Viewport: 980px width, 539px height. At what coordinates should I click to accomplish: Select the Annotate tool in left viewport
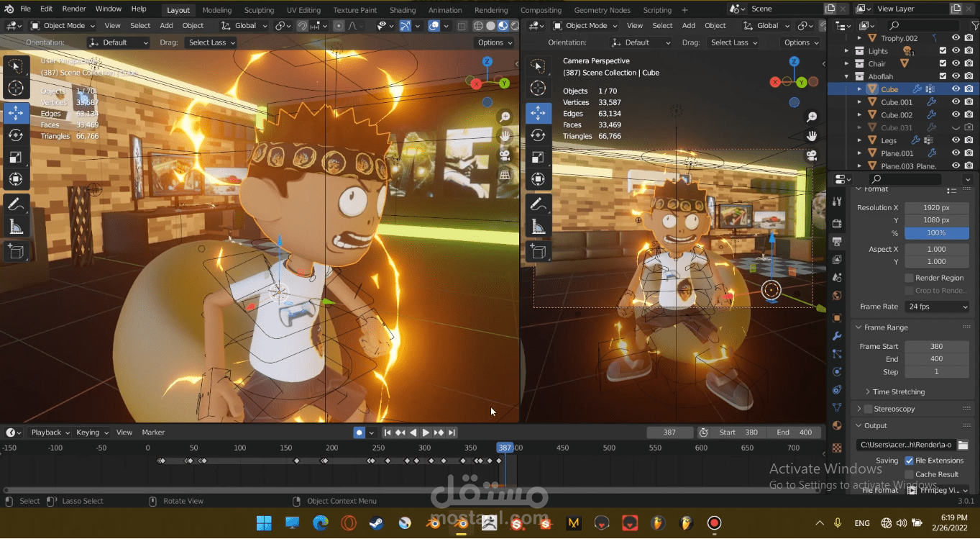(15, 205)
